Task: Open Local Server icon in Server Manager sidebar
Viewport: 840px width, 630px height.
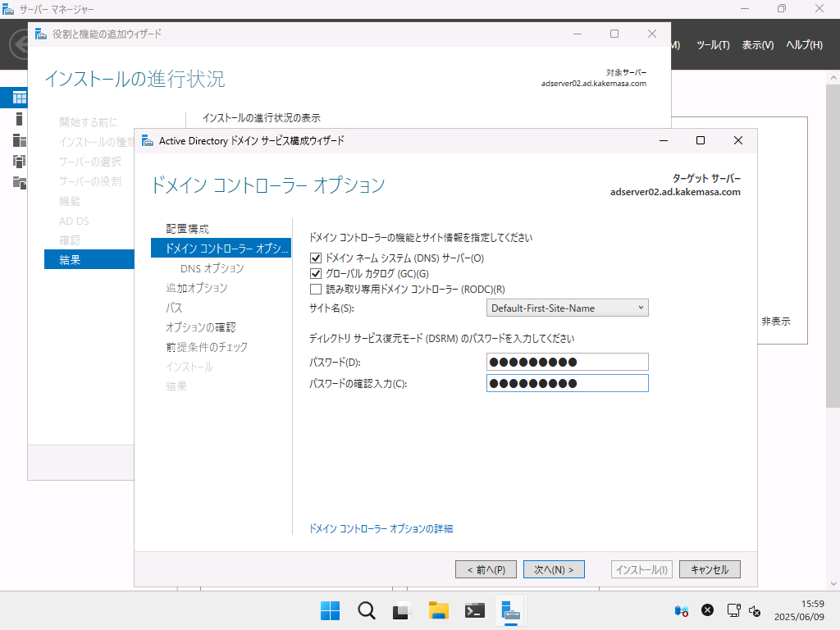Action: (20, 119)
